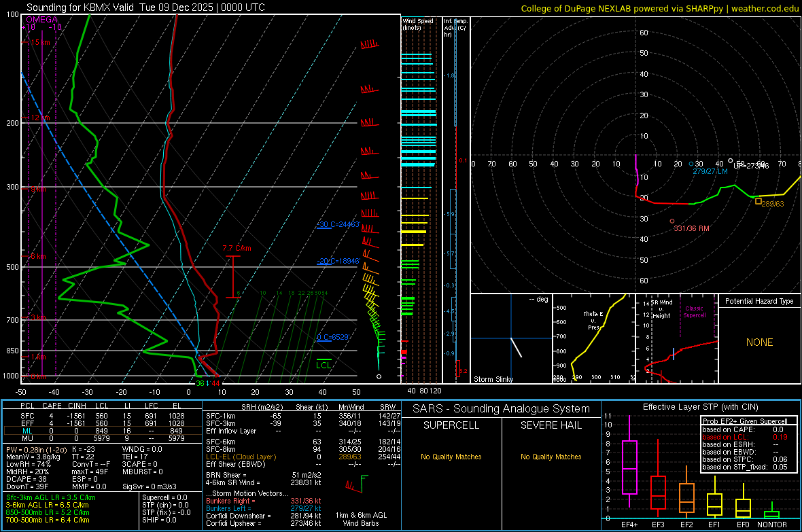Click the Classic Supercell label
Viewport: 802px width, 532px height.
tap(694, 312)
